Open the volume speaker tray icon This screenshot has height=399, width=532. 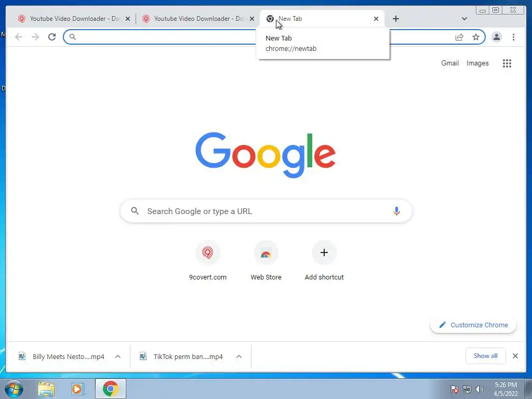(x=479, y=390)
